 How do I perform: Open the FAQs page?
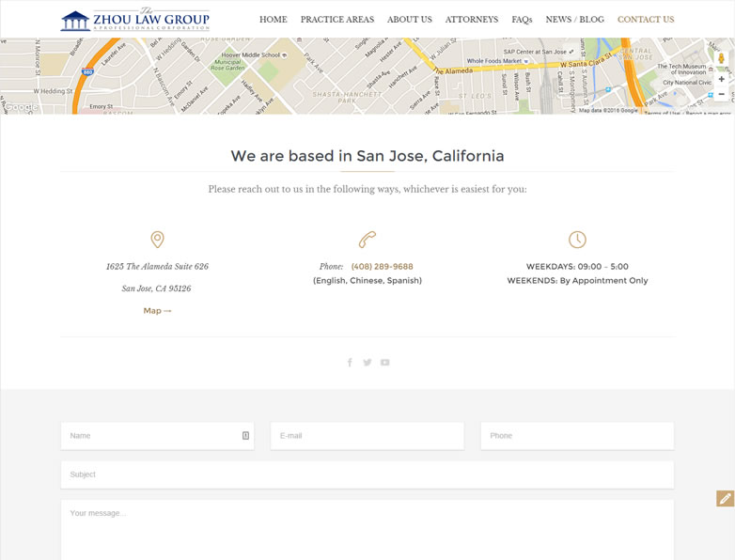tap(522, 20)
